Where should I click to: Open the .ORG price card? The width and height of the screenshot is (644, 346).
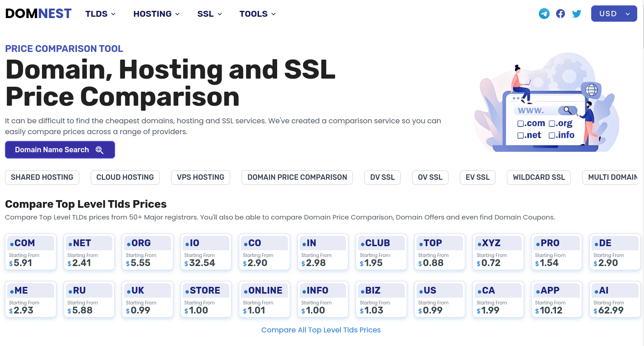148,252
